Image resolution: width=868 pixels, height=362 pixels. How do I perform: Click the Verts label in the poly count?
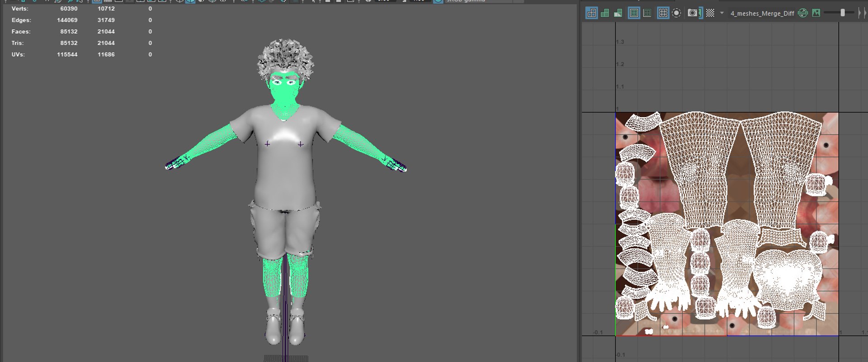pyautogui.click(x=20, y=9)
